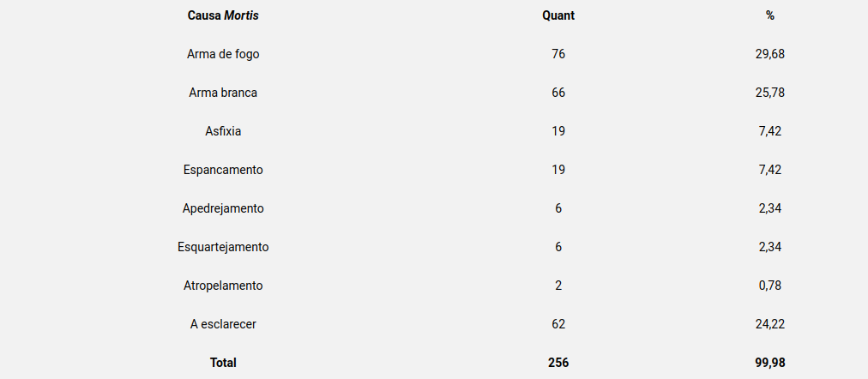Click the quantity 76 cell
The image size is (868, 379).
click(558, 54)
